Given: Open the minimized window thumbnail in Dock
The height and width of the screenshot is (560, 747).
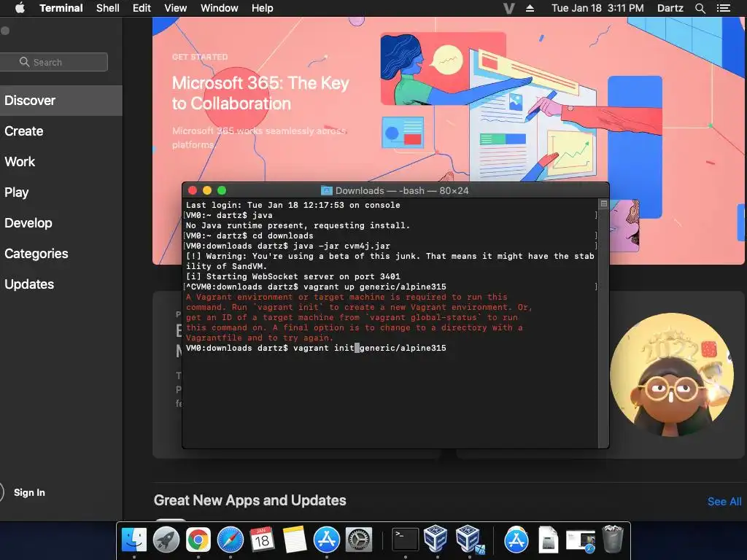Looking at the screenshot, I should point(581,541).
